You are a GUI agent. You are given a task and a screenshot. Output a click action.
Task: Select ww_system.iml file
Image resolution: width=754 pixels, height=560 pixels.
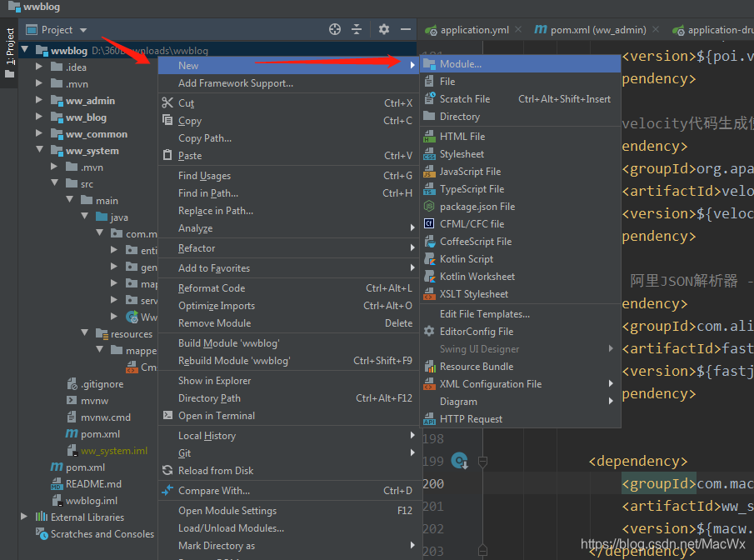(x=114, y=451)
